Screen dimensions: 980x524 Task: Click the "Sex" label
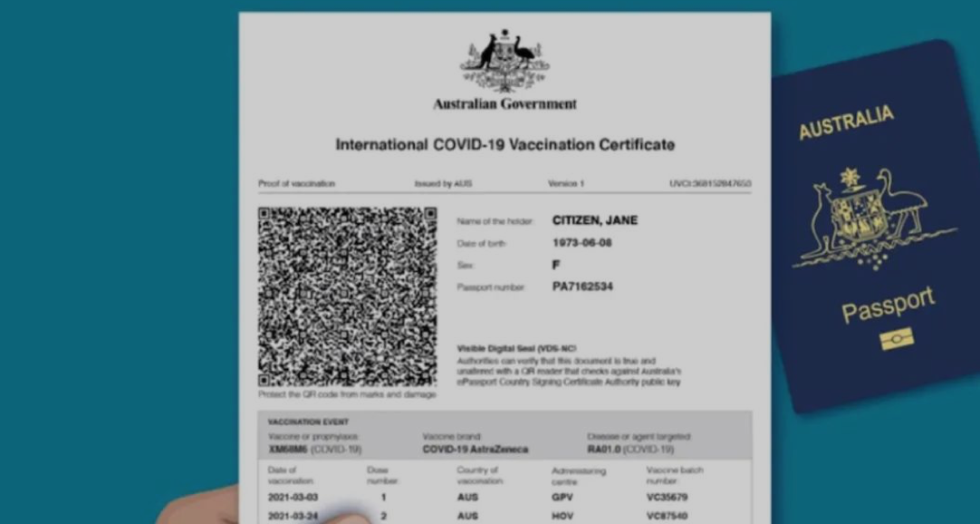pos(466,266)
